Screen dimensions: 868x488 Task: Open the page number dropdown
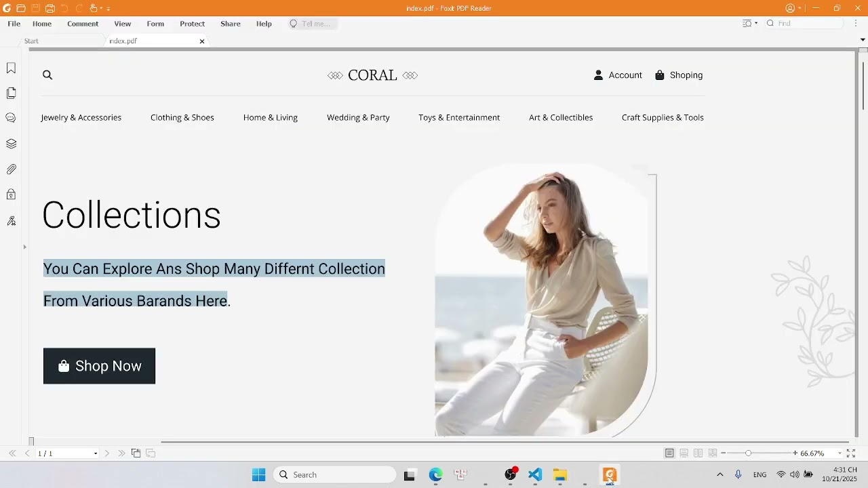tap(95, 453)
